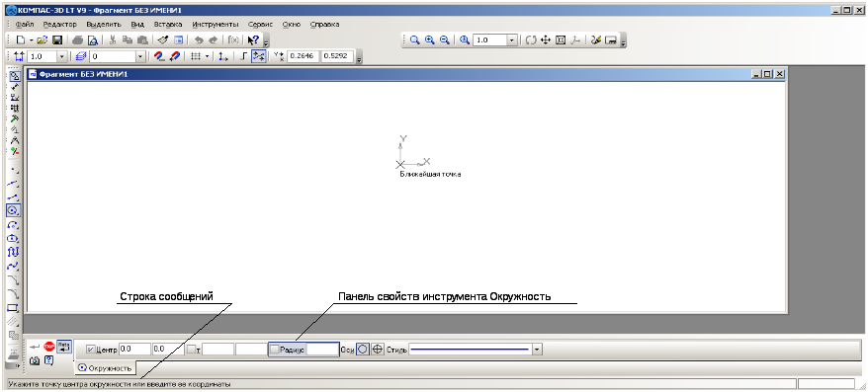Open the Print preview icon
Viewport: 868px width, 392px height.
[x=93, y=40]
